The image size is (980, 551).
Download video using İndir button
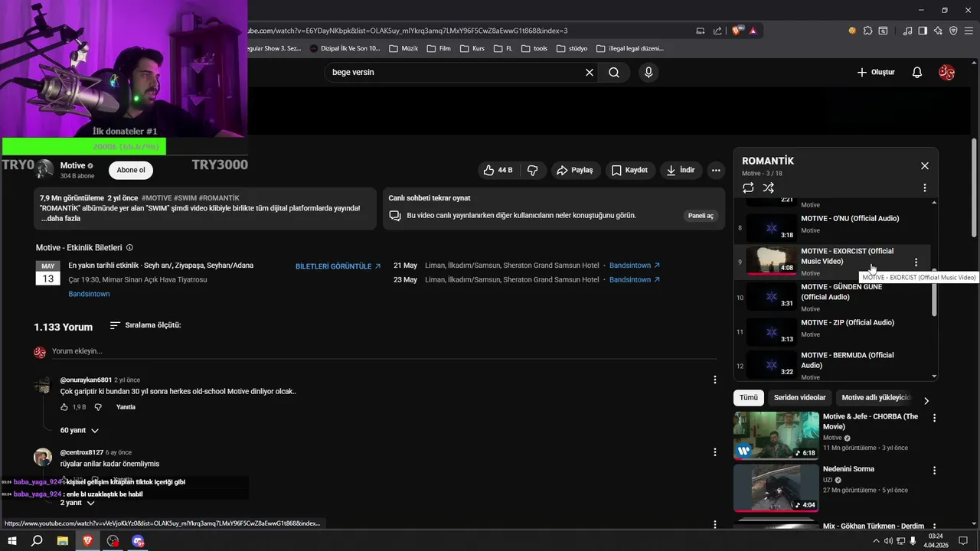[x=681, y=170]
